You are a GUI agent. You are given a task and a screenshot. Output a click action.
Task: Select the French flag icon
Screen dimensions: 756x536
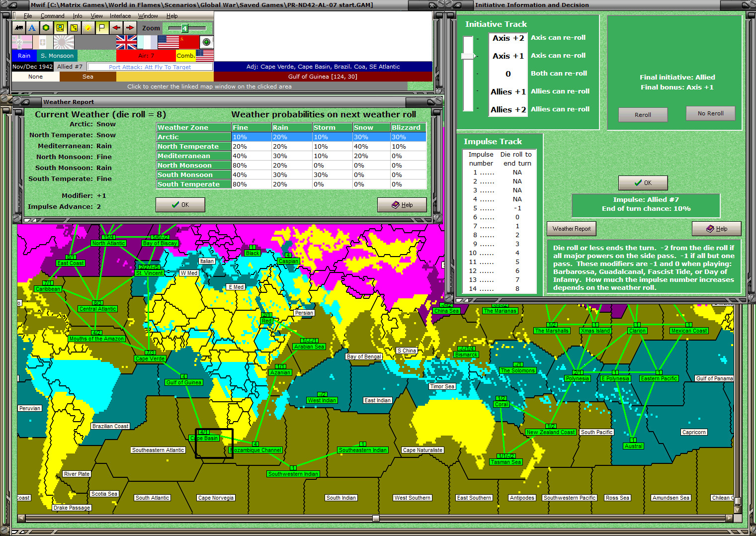coord(147,42)
